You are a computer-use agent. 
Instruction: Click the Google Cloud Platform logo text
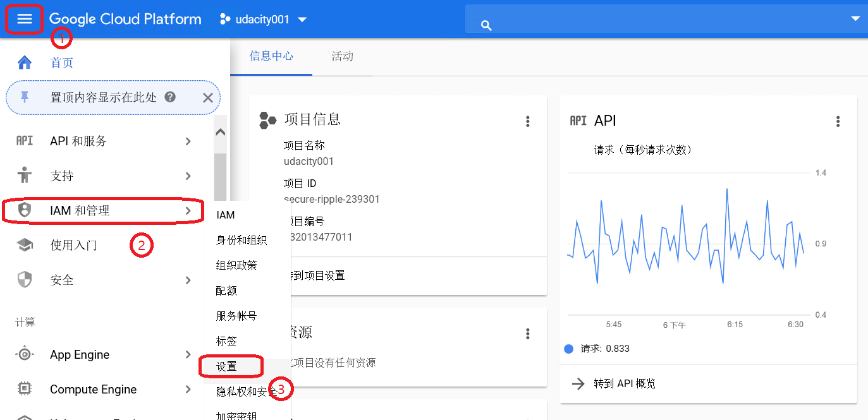[125, 19]
